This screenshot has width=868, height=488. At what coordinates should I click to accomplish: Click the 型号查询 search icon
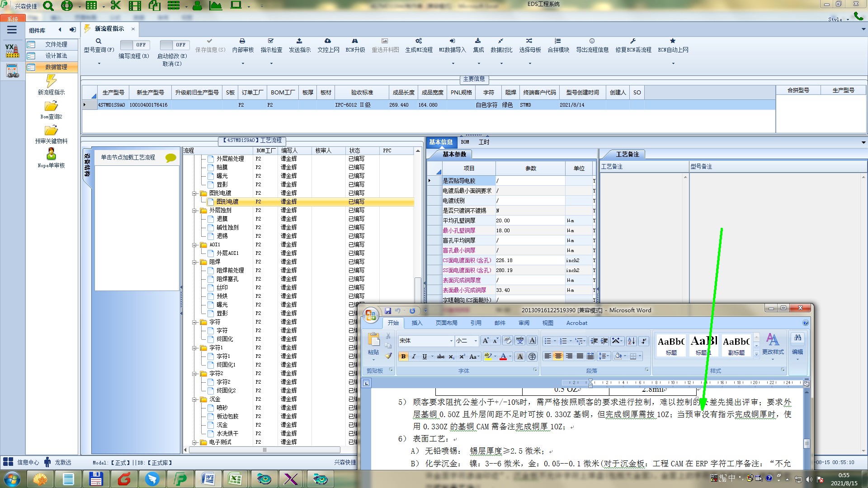[x=98, y=41]
